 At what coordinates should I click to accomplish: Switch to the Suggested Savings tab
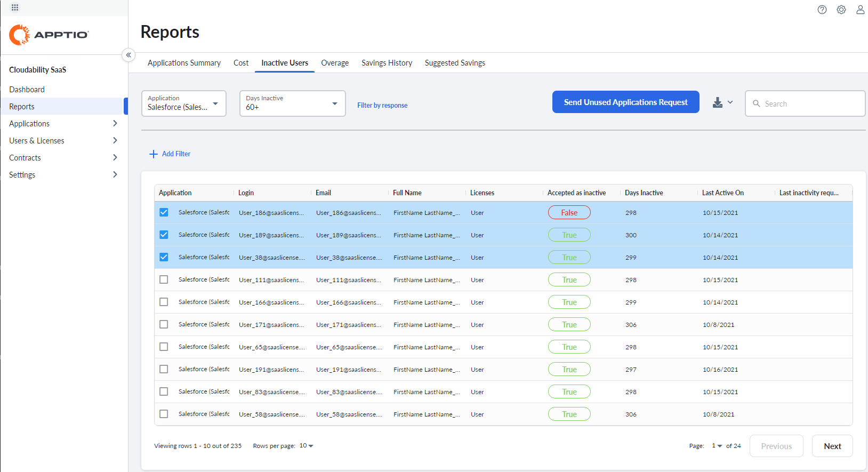point(455,63)
